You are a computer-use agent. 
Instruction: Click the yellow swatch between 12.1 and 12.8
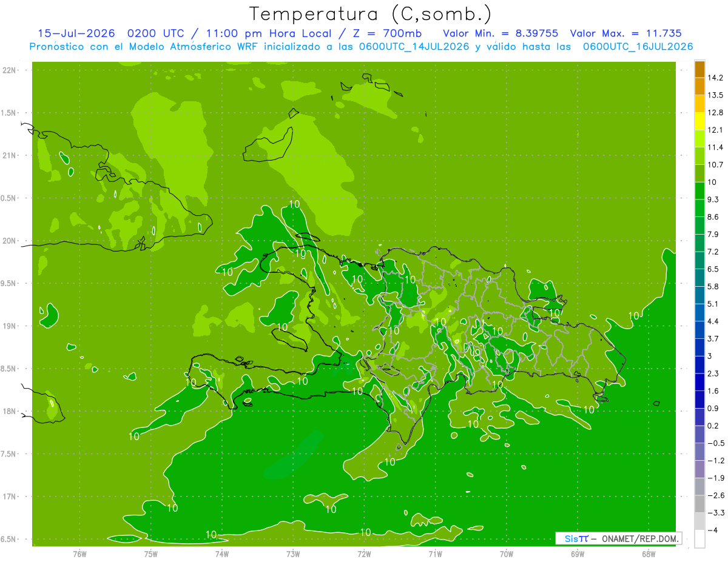point(699,121)
